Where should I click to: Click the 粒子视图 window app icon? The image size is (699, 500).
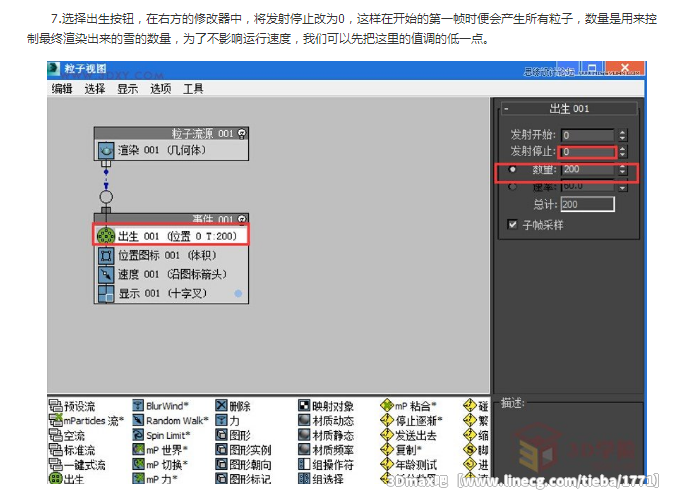coord(54,69)
